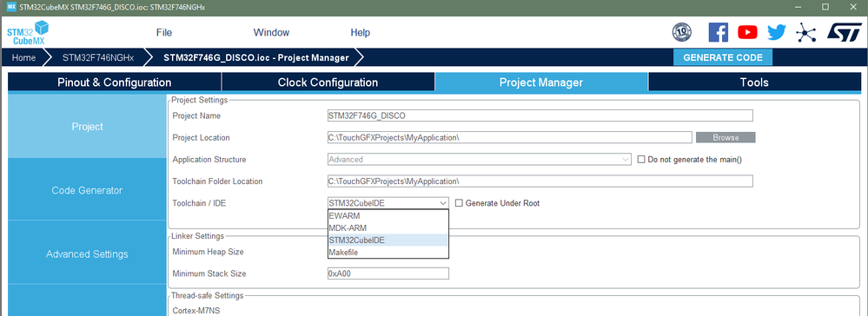Open the Toolchain / IDE dropdown

(388, 203)
